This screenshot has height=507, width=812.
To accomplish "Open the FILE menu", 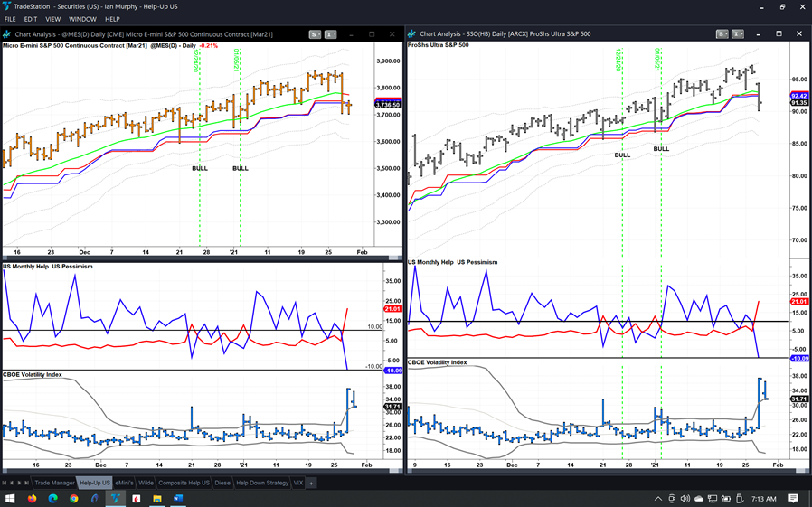I will click(10, 19).
